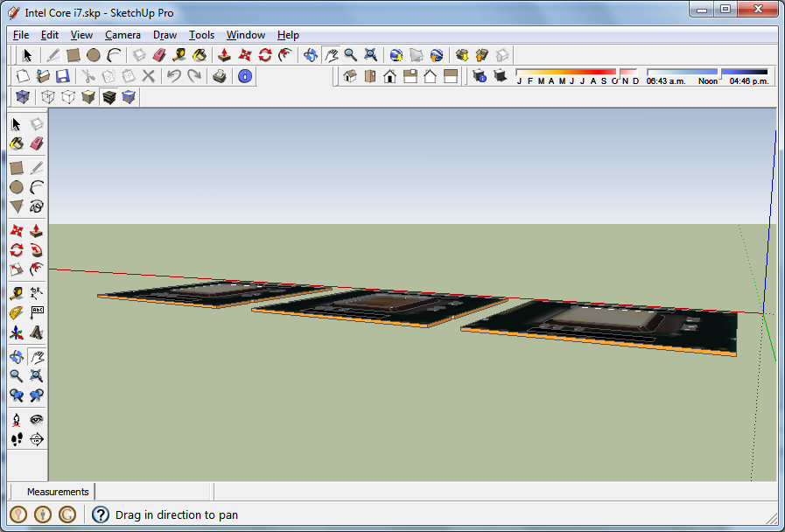This screenshot has height=532, width=785.
Task: Select the Rotate tool in top toolbar
Action: pos(265,55)
